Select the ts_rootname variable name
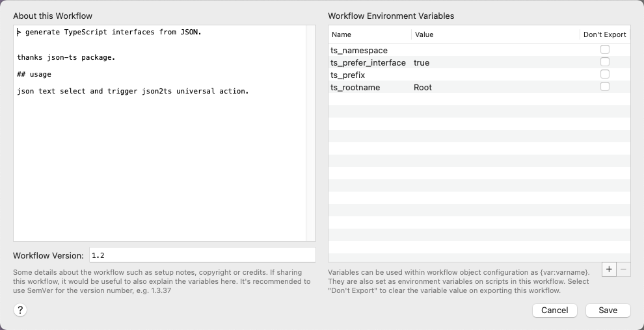This screenshot has width=644, height=330. (355, 88)
